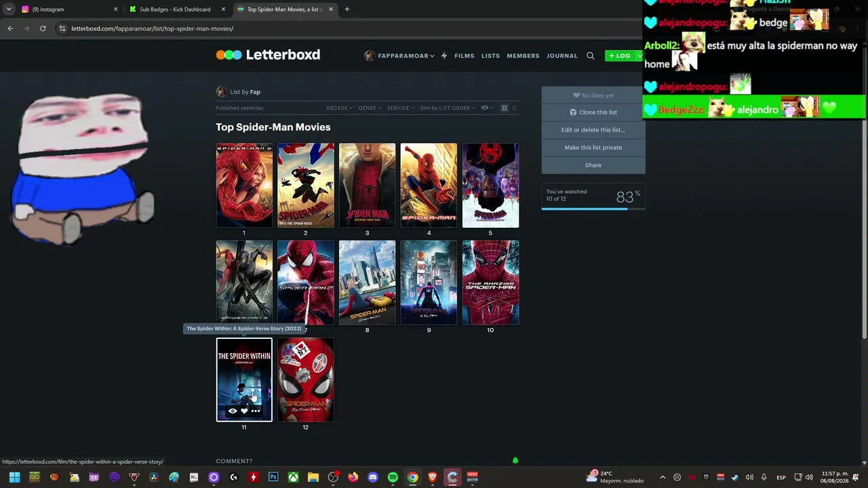Open Brave browser from the taskbar
868x488 pixels.
pos(432,477)
